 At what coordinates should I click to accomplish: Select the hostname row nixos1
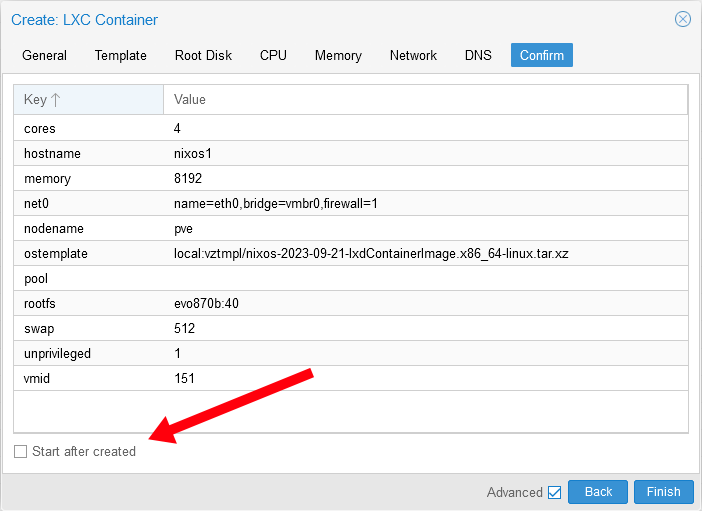pyautogui.click(x=350, y=154)
